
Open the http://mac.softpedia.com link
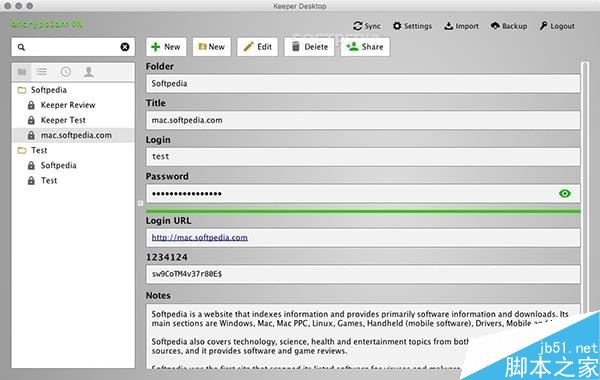(200, 238)
